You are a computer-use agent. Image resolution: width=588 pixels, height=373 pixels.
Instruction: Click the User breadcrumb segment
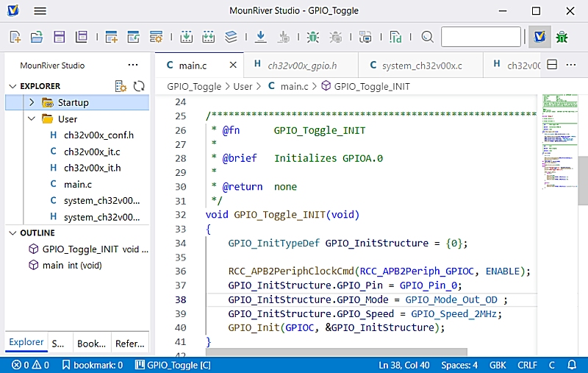pyautogui.click(x=243, y=87)
